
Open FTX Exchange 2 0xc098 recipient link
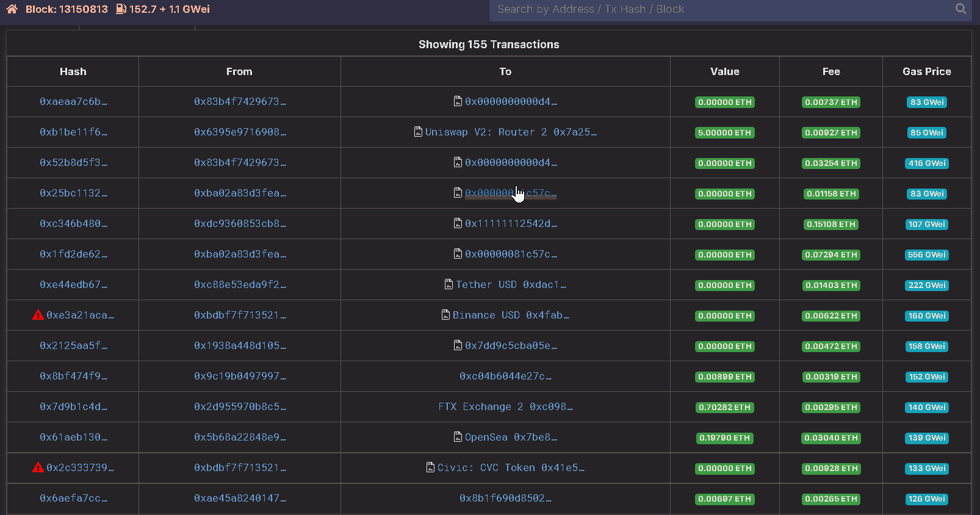505,407
